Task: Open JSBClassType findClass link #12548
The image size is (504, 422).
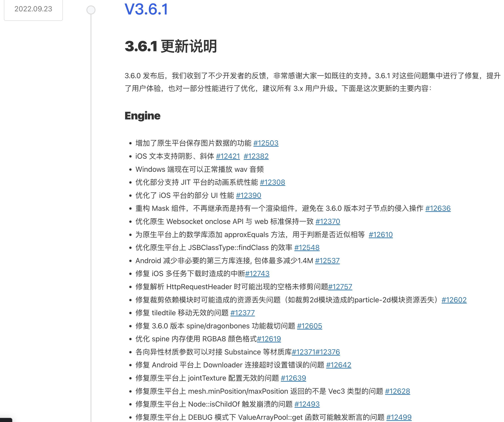Action: [x=307, y=248]
